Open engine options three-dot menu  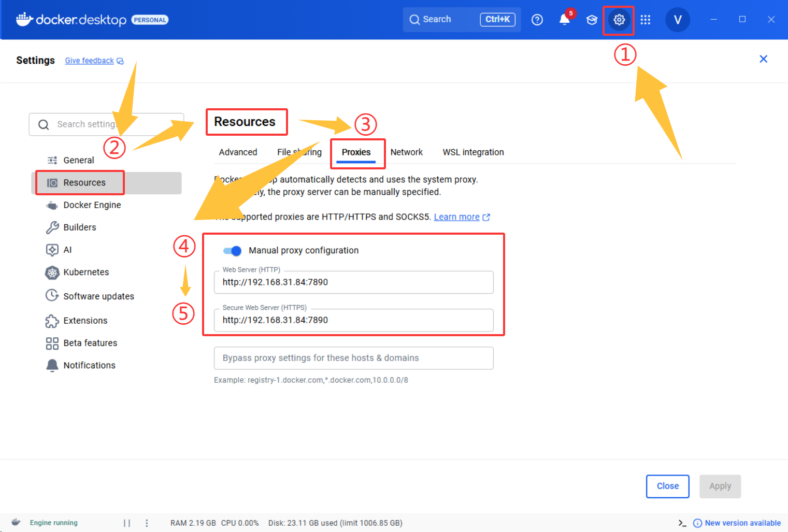(x=147, y=523)
